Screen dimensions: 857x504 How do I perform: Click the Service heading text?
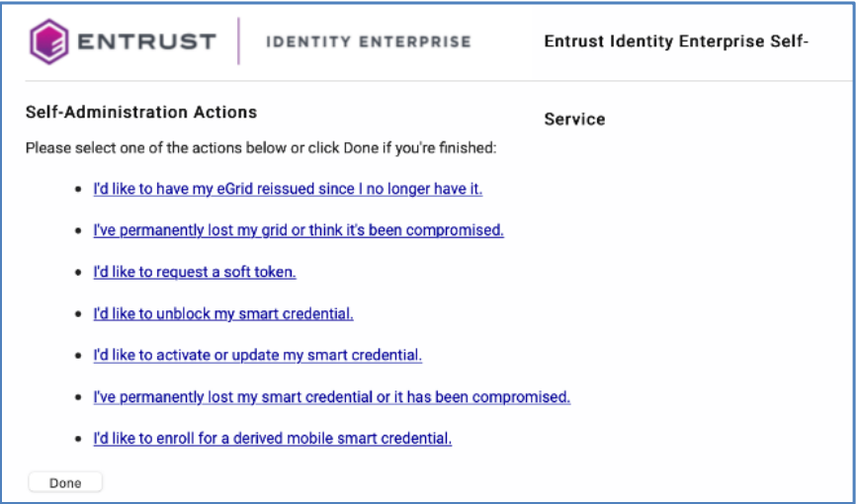pos(574,120)
